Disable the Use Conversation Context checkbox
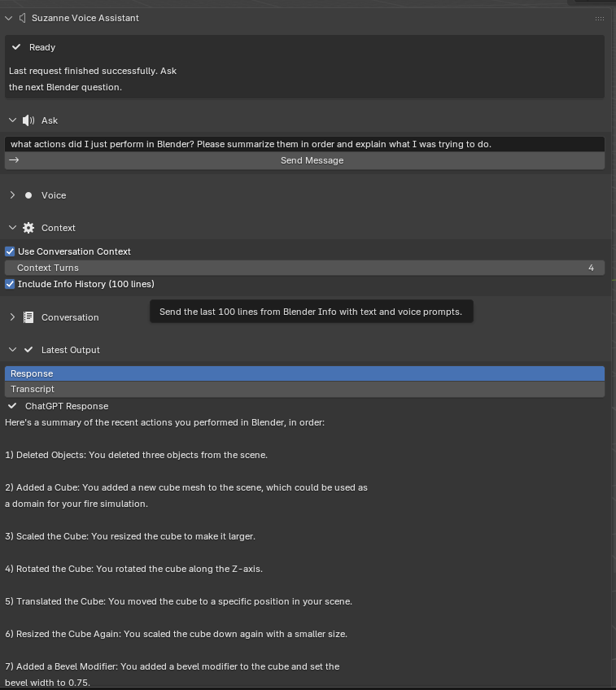This screenshot has width=616, height=690. (11, 251)
